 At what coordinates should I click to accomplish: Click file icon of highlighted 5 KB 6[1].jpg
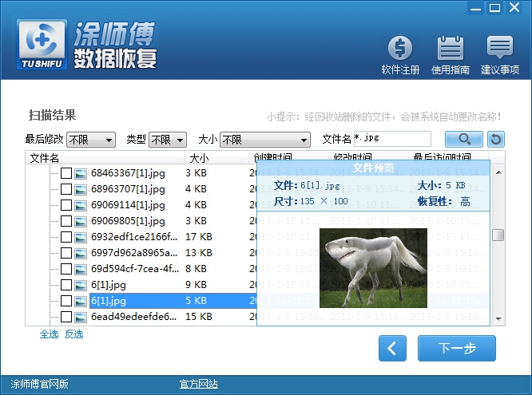click(x=81, y=301)
